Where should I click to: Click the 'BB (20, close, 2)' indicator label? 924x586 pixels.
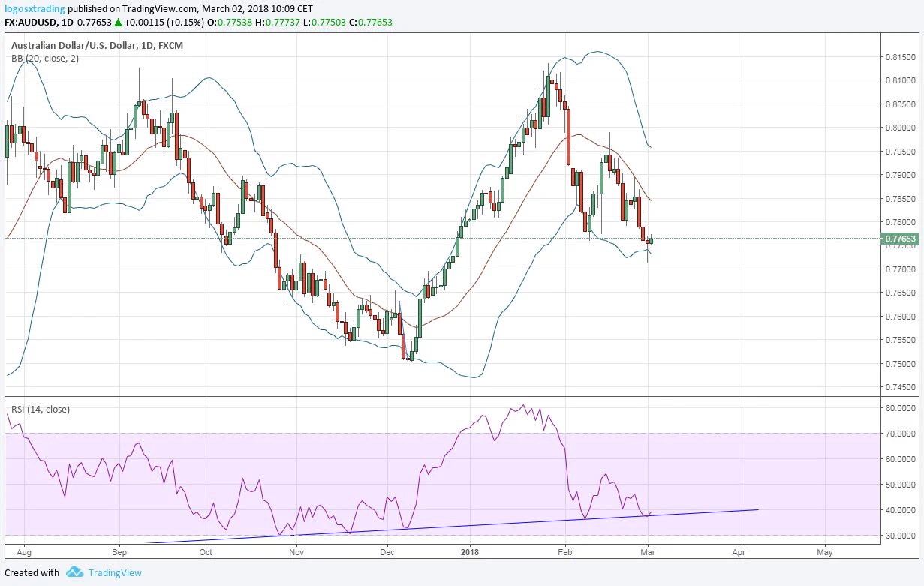coord(44,59)
